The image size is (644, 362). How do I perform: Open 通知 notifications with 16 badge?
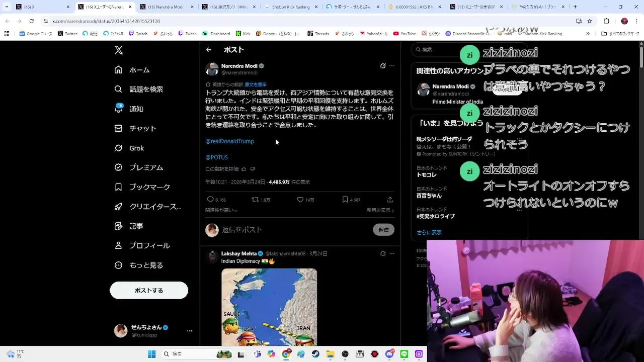tap(129, 109)
